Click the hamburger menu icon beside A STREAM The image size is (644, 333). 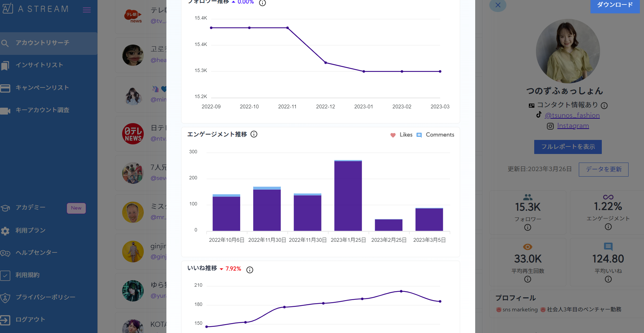87,10
